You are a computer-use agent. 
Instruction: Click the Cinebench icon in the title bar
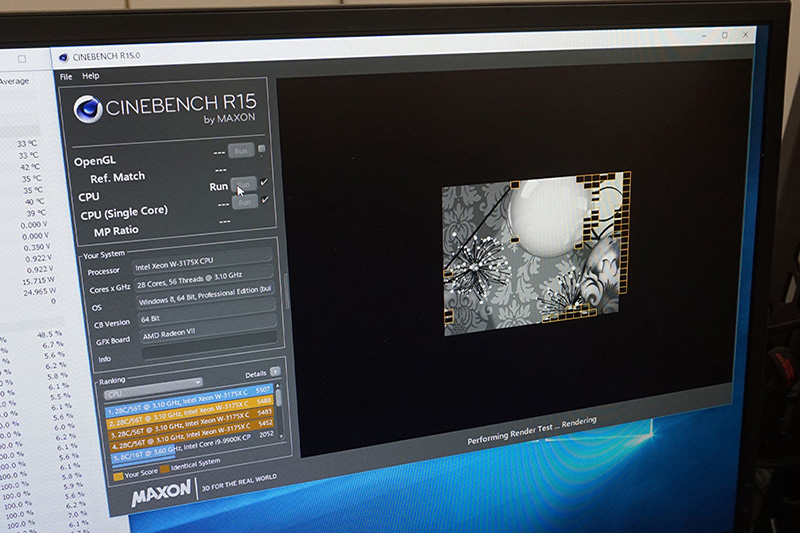pyautogui.click(x=63, y=58)
